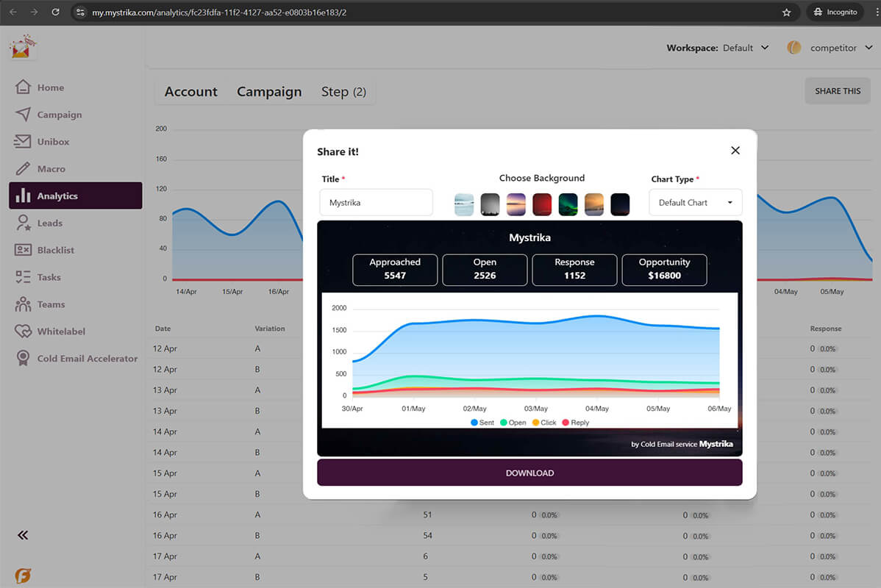Close the Share it dialog
This screenshot has width=881, height=588.
point(735,151)
